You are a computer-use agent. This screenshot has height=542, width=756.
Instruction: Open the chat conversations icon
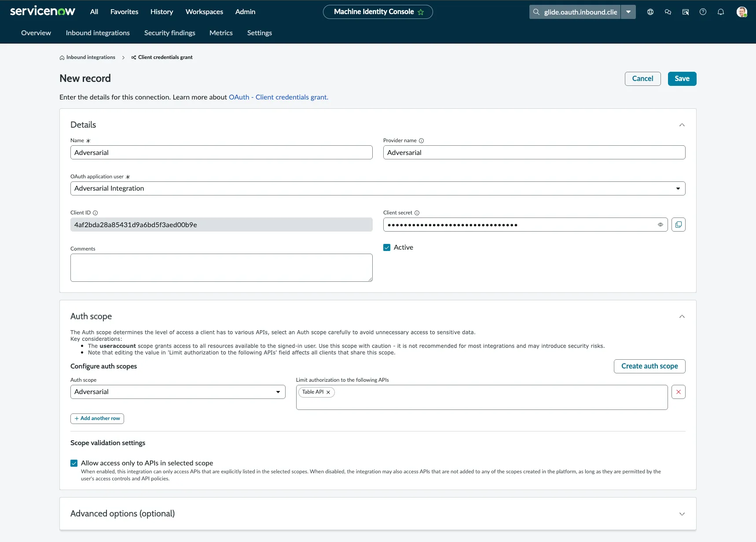(668, 12)
